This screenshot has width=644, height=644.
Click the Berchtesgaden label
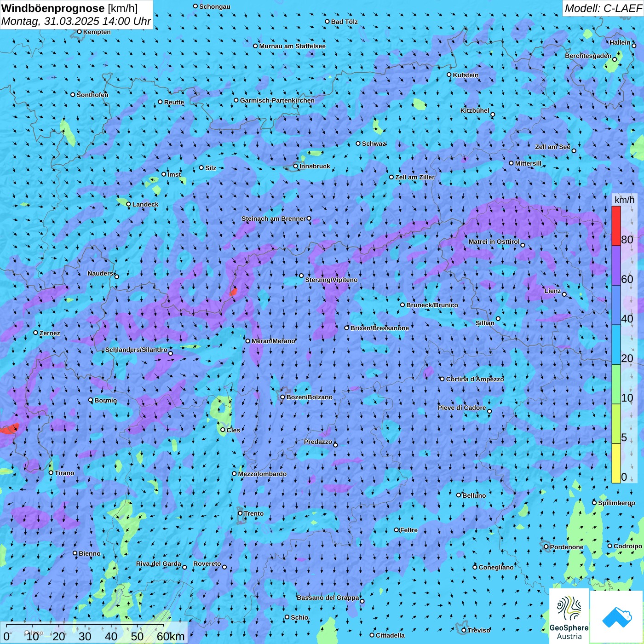coord(588,56)
